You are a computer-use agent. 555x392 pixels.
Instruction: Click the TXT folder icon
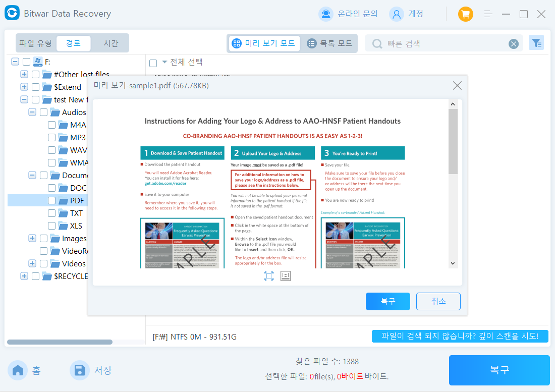(x=64, y=213)
